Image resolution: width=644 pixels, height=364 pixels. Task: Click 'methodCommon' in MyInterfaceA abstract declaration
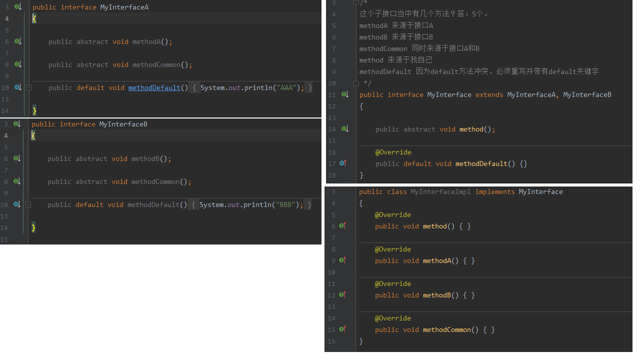[x=156, y=64]
